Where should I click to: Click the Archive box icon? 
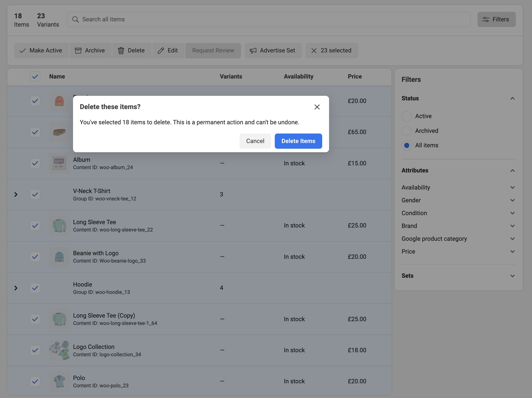point(78,51)
